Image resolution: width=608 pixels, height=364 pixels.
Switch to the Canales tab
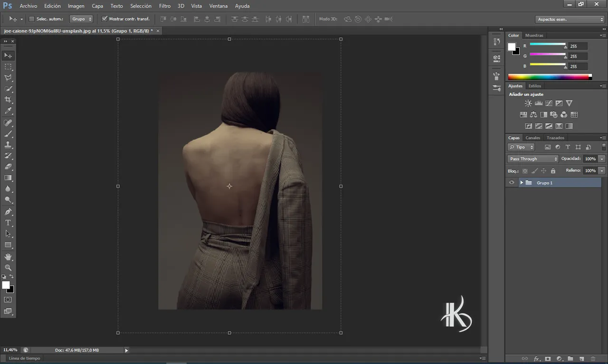[x=532, y=138]
